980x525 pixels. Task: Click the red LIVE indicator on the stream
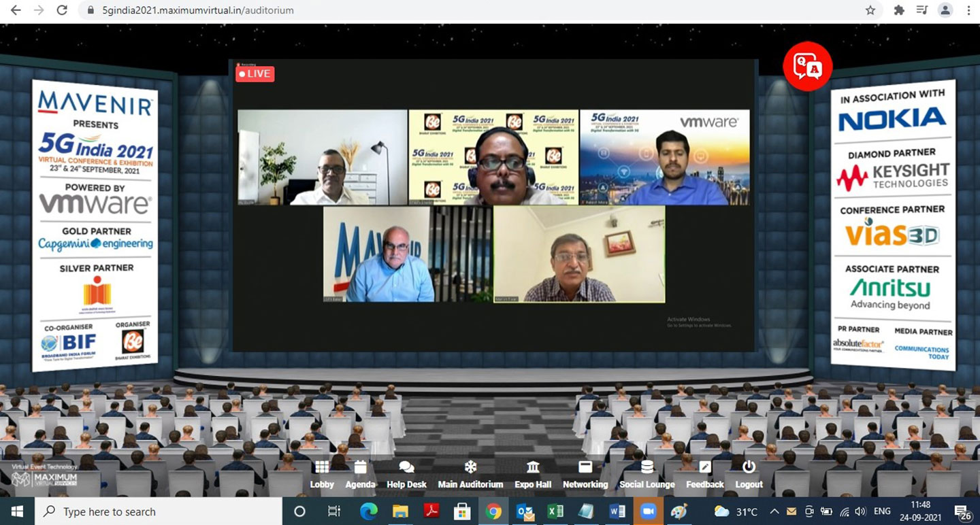coord(255,73)
